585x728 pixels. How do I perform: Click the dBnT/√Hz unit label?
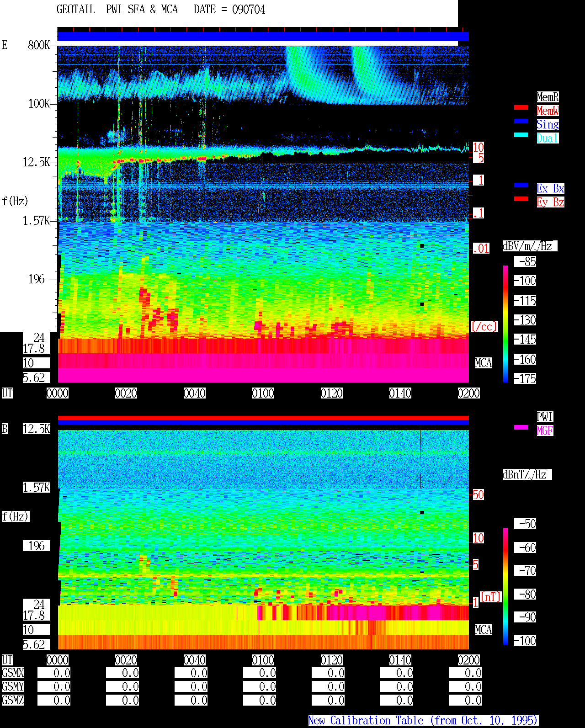[x=527, y=474]
